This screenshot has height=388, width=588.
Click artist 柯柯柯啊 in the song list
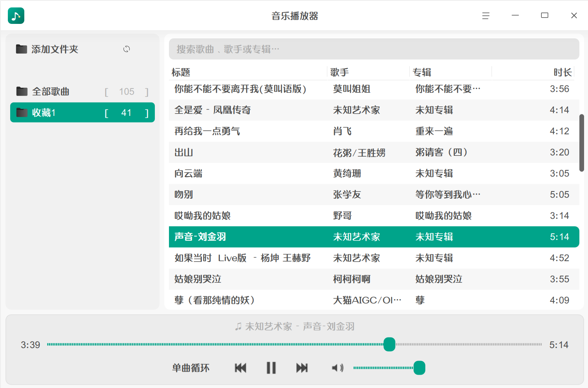click(352, 279)
